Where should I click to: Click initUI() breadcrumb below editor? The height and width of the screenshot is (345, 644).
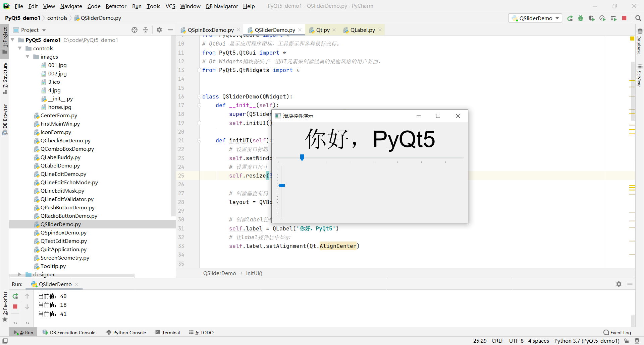[x=254, y=273]
